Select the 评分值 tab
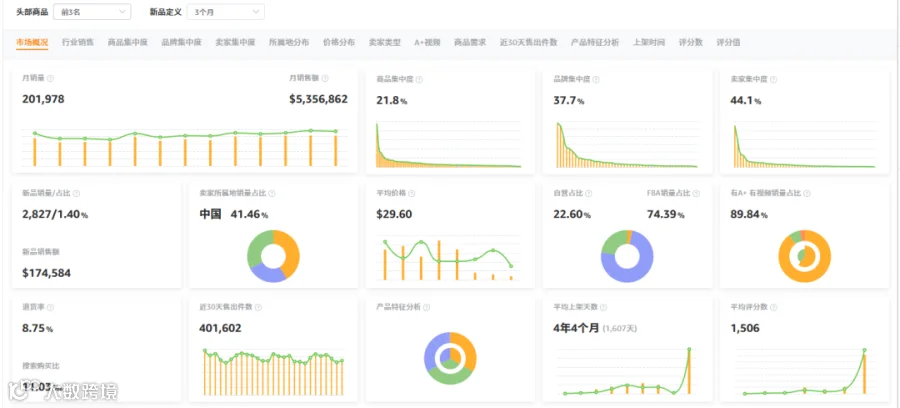The width and height of the screenshot is (900, 408). (x=728, y=42)
